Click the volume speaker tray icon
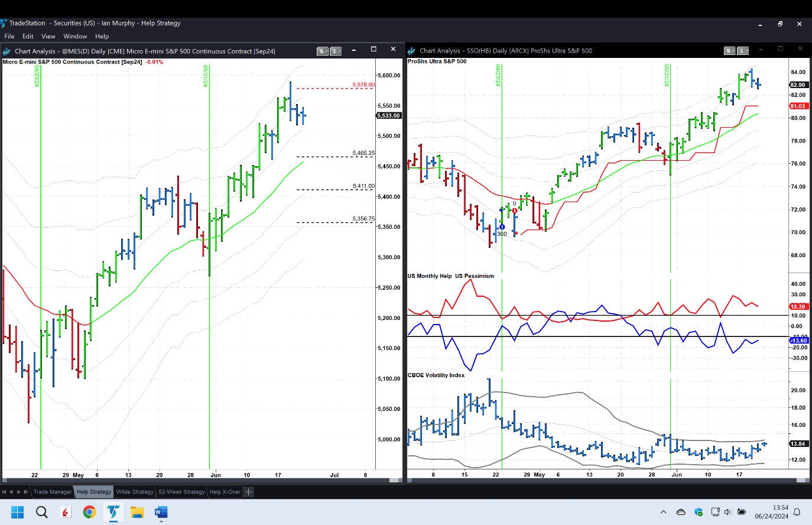This screenshot has width=812, height=525. click(x=727, y=512)
